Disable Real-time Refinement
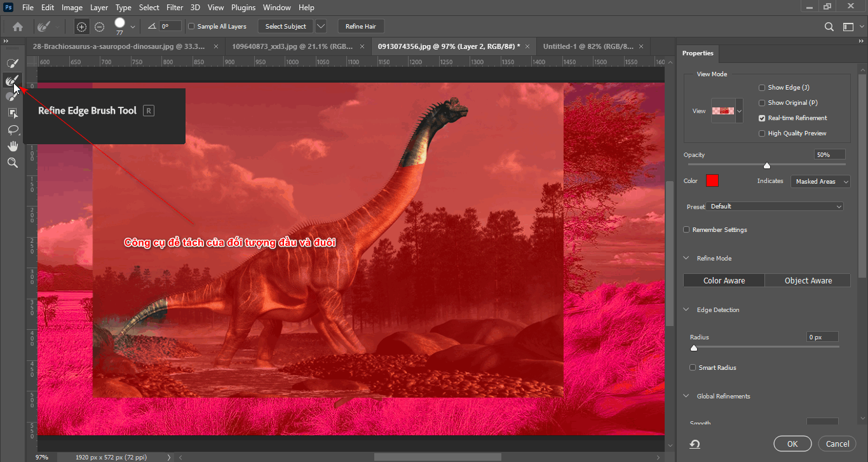868x462 pixels. tap(762, 118)
